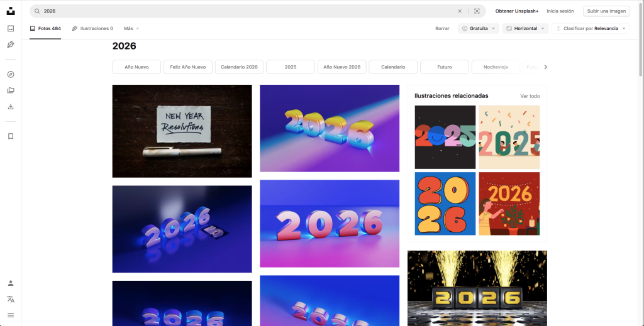Expand the Más tab menu
Image resolution: width=644 pixels, height=326 pixels.
coord(131,28)
